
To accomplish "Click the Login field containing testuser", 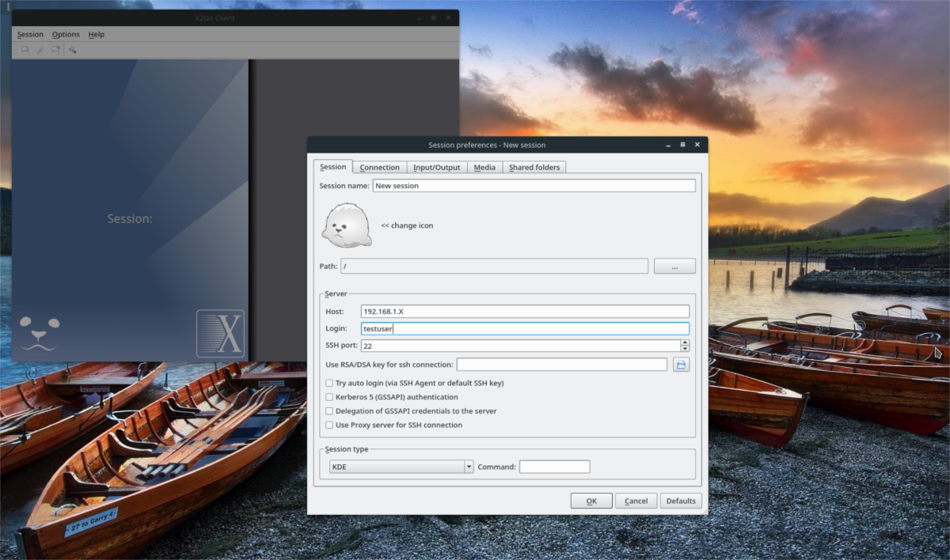I will (525, 329).
